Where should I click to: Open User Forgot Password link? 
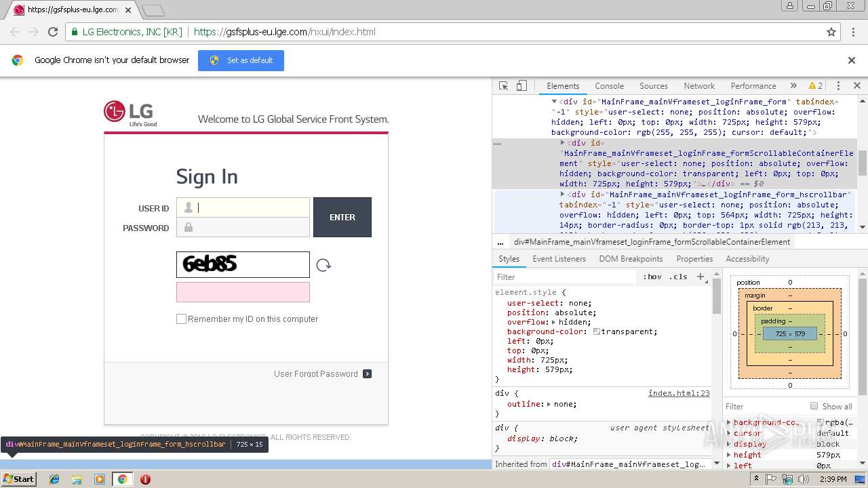pyautogui.click(x=316, y=373)
